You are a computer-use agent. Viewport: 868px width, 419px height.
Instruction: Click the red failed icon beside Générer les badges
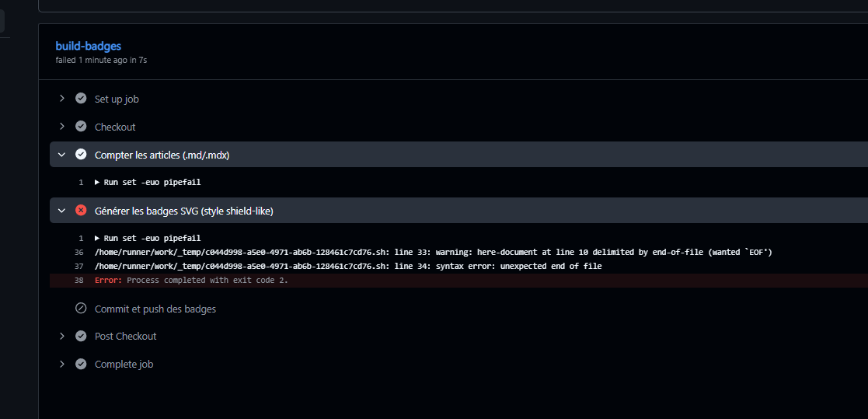point(81,211)
